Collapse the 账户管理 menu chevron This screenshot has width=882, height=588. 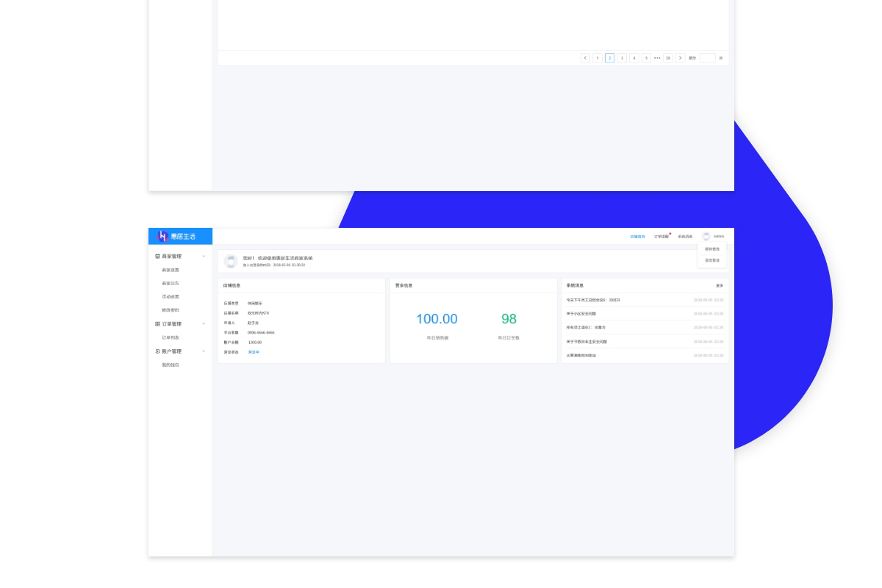click(204, 351)
